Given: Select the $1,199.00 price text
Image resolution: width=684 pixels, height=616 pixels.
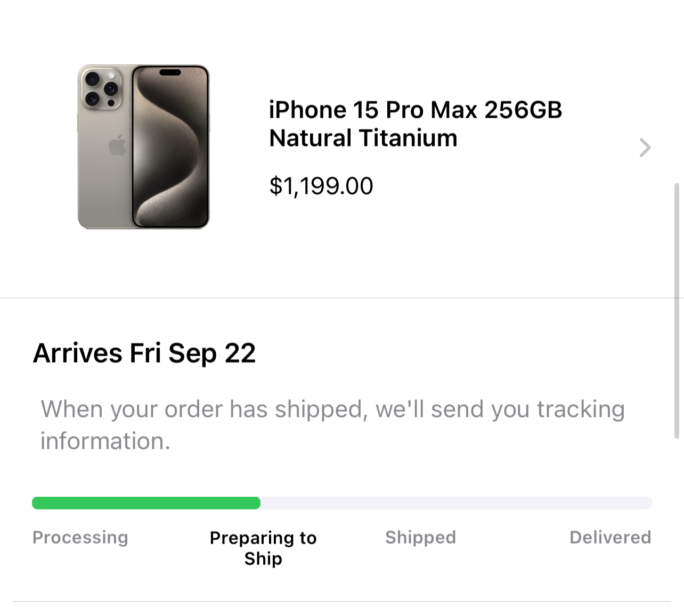Looking at the screenshot, I should coord(321,186).
